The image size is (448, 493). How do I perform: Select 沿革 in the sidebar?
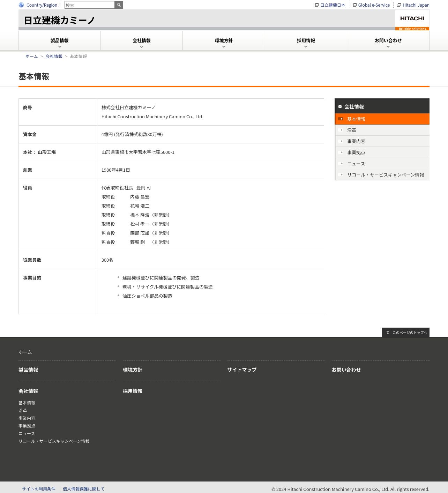[382, 130]
